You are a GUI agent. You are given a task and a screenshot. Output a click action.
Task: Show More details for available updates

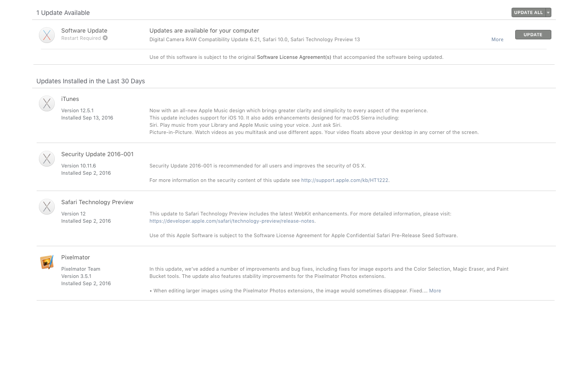[x=497, y=39]
